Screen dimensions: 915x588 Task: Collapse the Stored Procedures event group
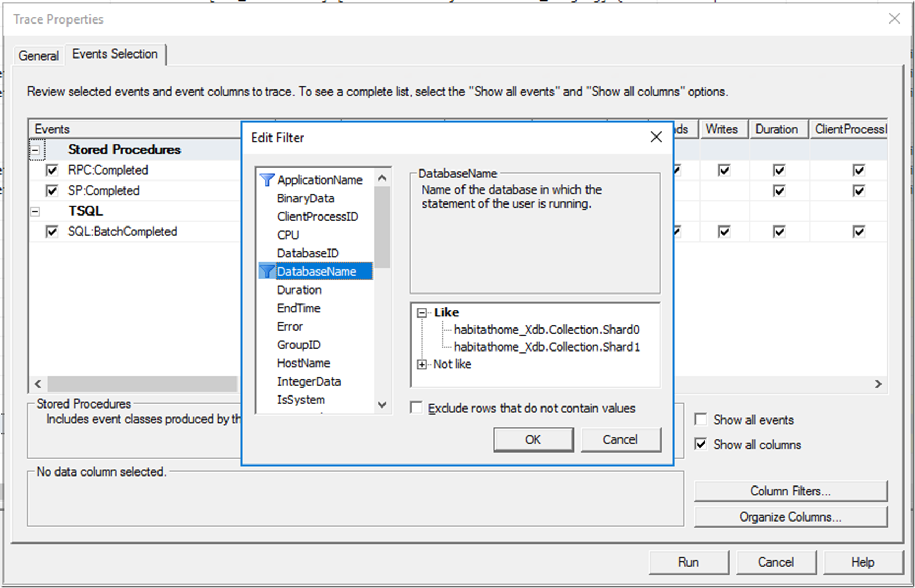pyautogui.click(x=36, y=150)
